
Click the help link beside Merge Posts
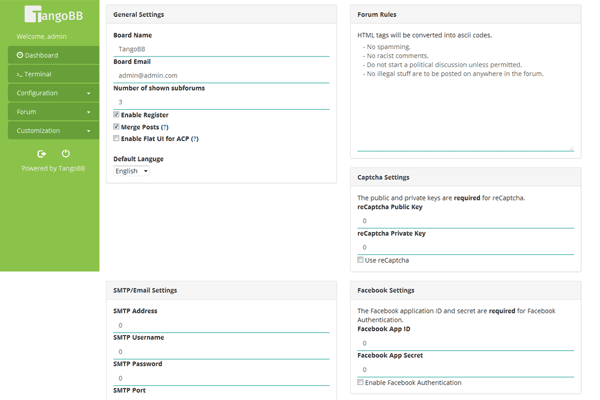point(165,128)
